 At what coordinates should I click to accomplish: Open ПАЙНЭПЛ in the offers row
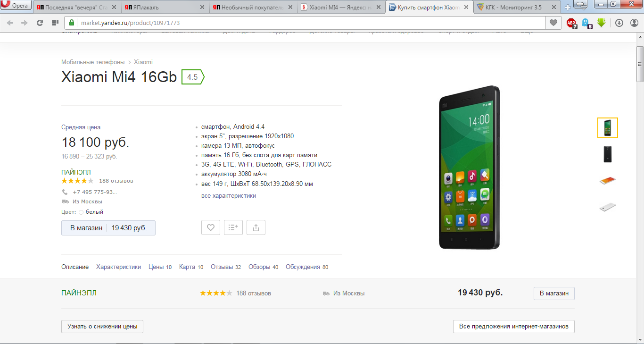(x=79, y=293)
